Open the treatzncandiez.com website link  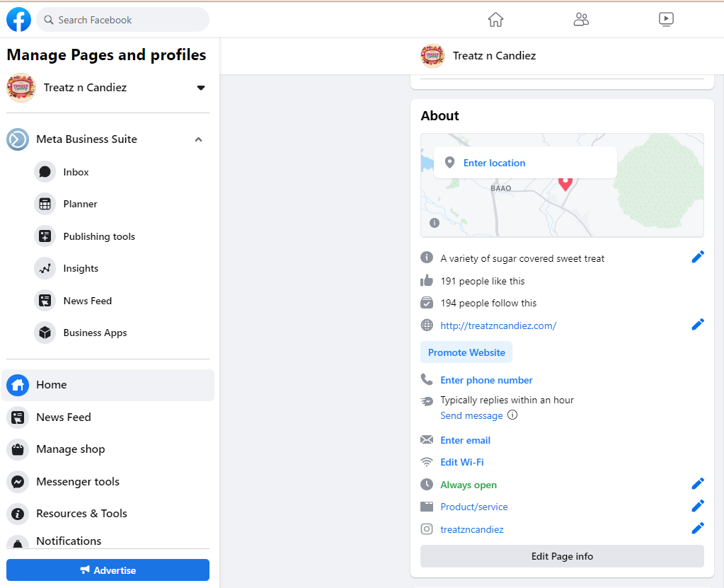pos(498,325)
